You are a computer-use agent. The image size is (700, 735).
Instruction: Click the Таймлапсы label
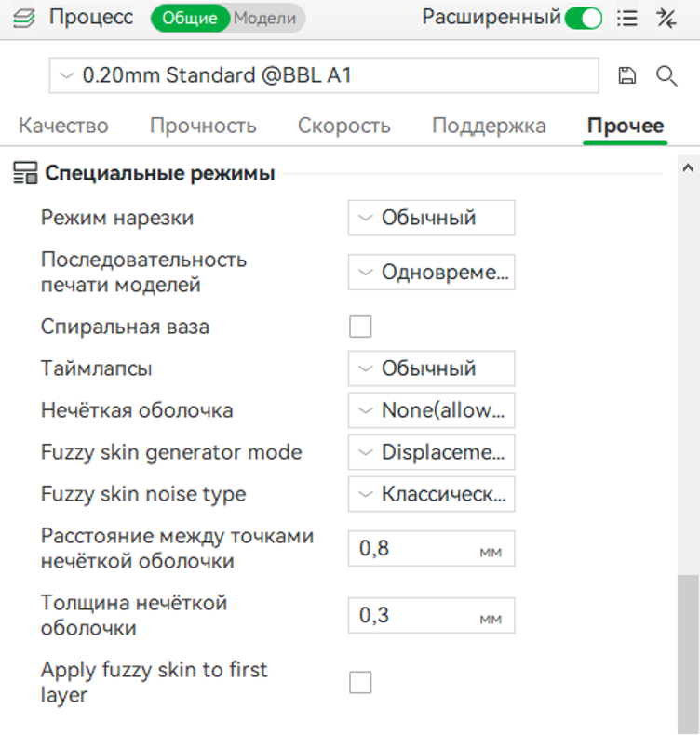pyautogui.click(x=96, y=368)
